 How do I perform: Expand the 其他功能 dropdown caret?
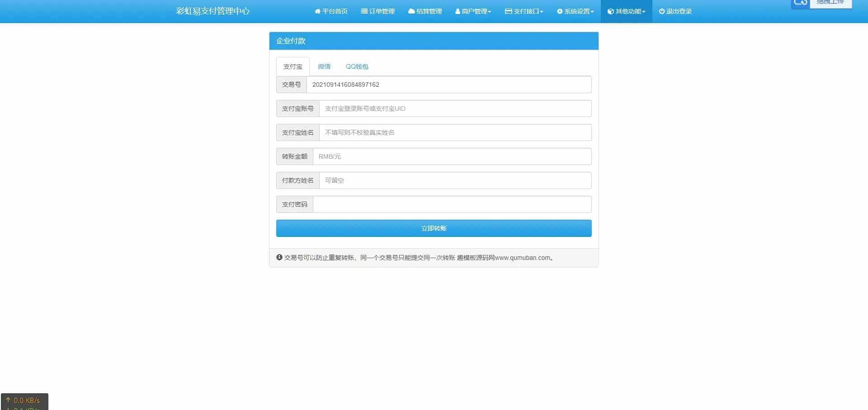[644, 12]
